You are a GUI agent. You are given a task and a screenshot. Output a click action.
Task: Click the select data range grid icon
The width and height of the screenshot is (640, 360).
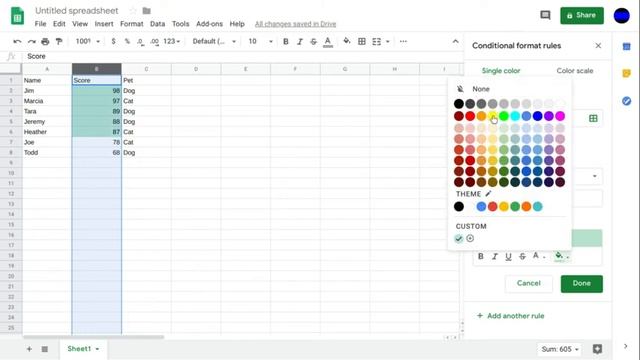tap(593, 118)
